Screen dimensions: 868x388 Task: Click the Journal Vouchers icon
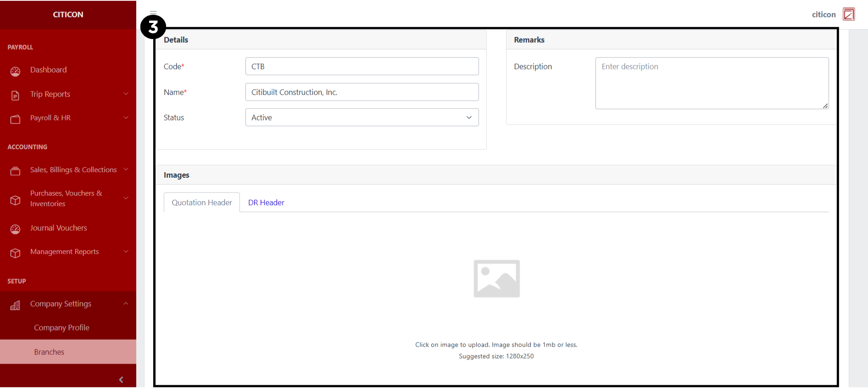(15, 229)
